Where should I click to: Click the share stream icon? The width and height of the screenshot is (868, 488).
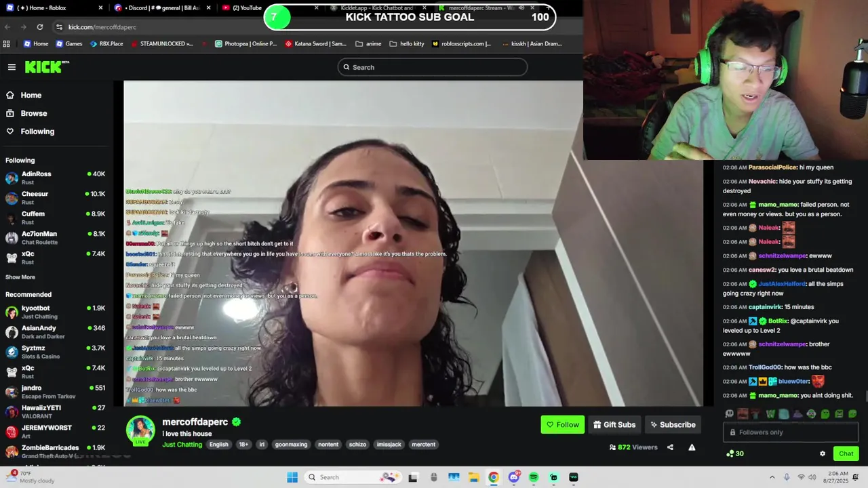click(x=670, y=447)
